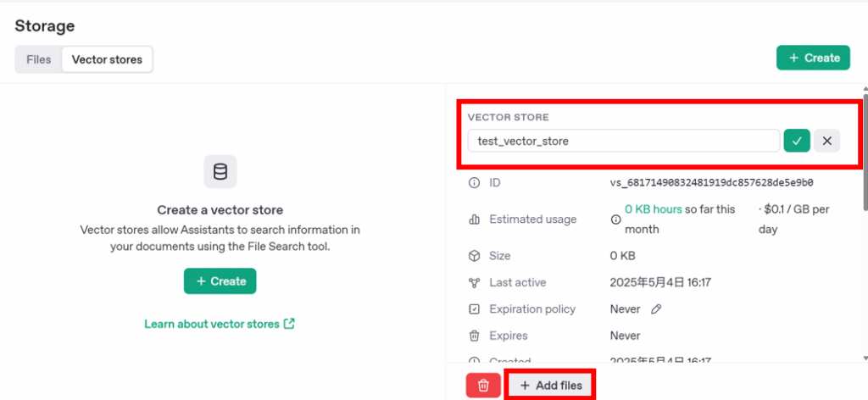
Task: Click the Estimated usage bar chart icon
Action: pyautogui.click(x=474, y=219)
